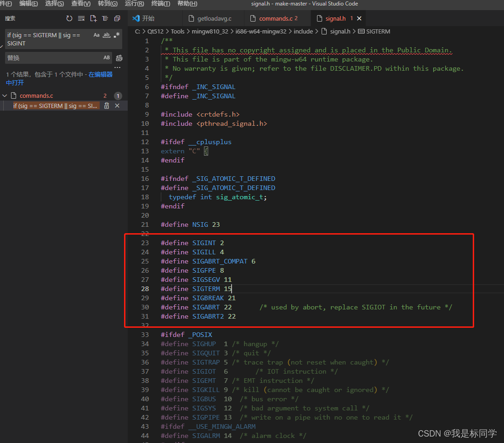The width and height of the screenshot is (504, 443).
Task: Select the 开始 welcome tab icon
Action: tap(136, 19)
